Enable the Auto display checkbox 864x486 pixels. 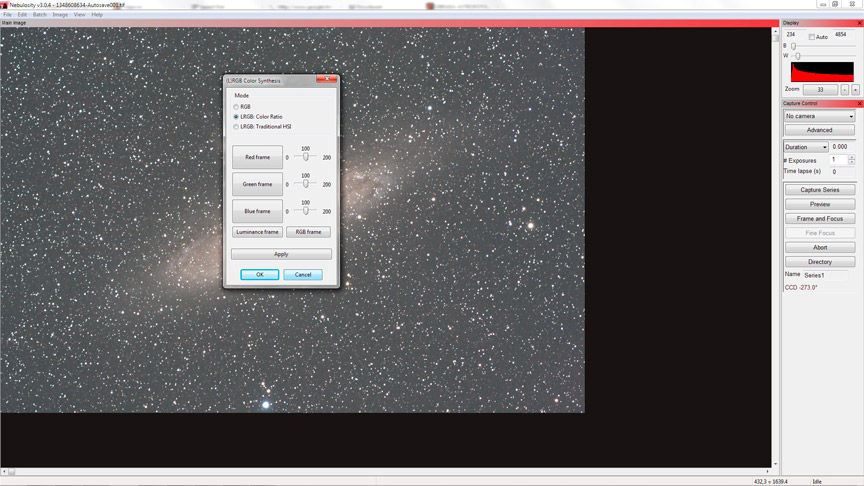[812, 37]
